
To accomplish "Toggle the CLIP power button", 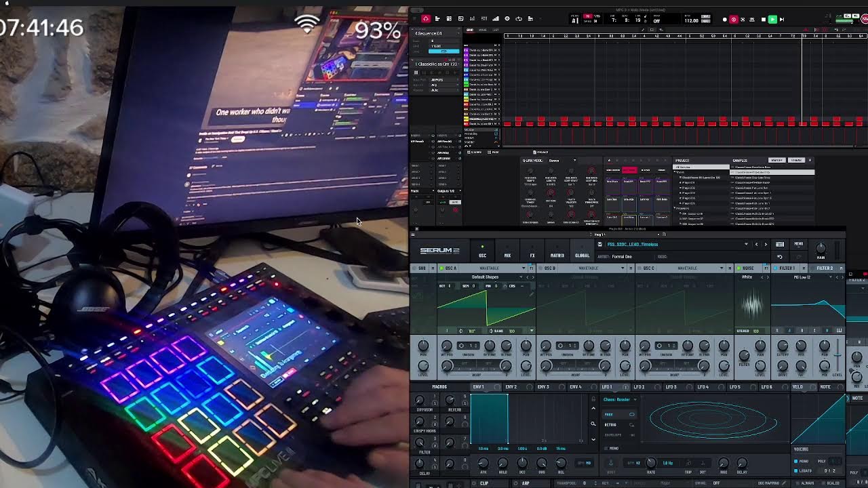I will click(475, 483).
